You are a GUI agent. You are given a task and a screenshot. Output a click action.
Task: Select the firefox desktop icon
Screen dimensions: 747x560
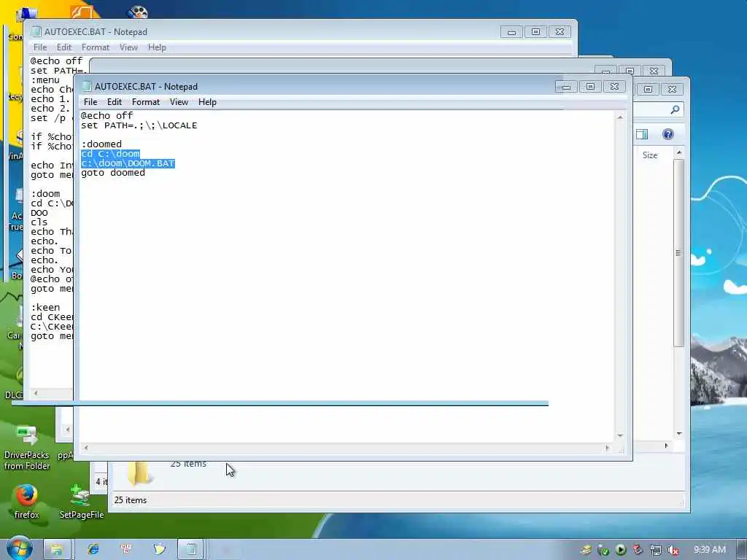point(26,502)
